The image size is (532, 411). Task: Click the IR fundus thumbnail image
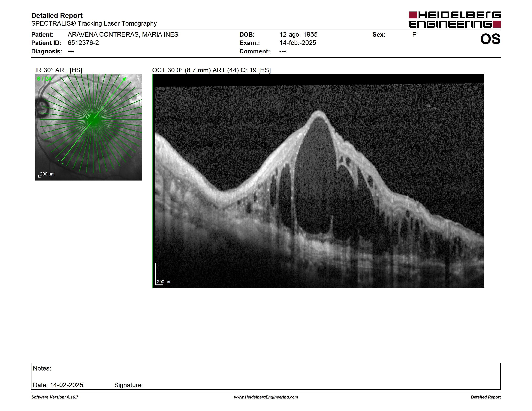tap(88, 127)
